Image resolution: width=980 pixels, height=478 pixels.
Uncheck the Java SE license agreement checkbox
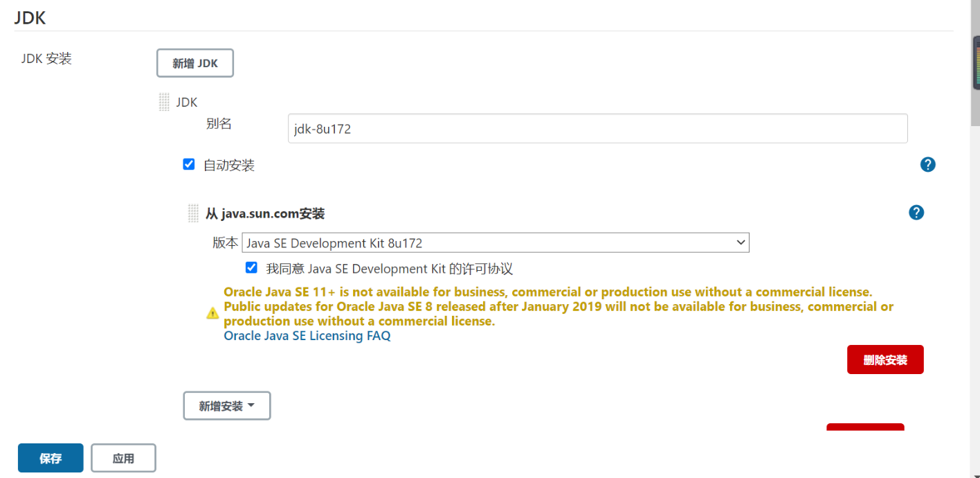coord(251,267)
